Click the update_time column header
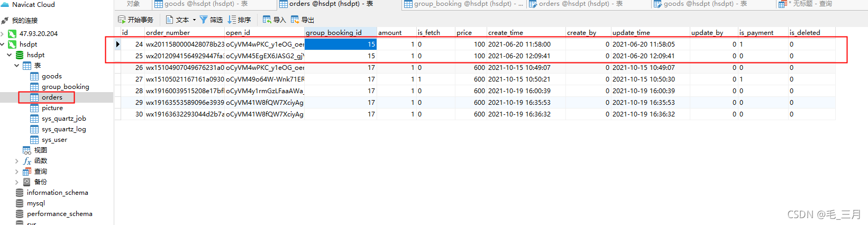The image size is (868, 225). 651,32
